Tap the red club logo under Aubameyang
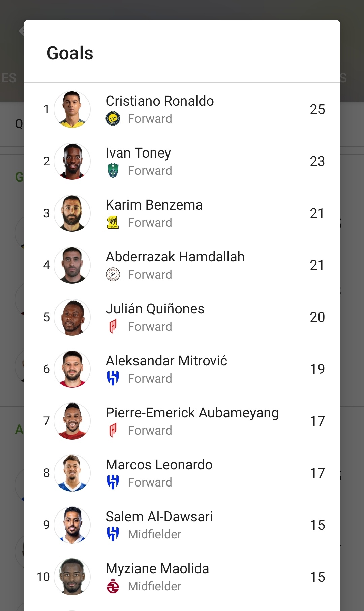The image size is (364, 611). 113,431
